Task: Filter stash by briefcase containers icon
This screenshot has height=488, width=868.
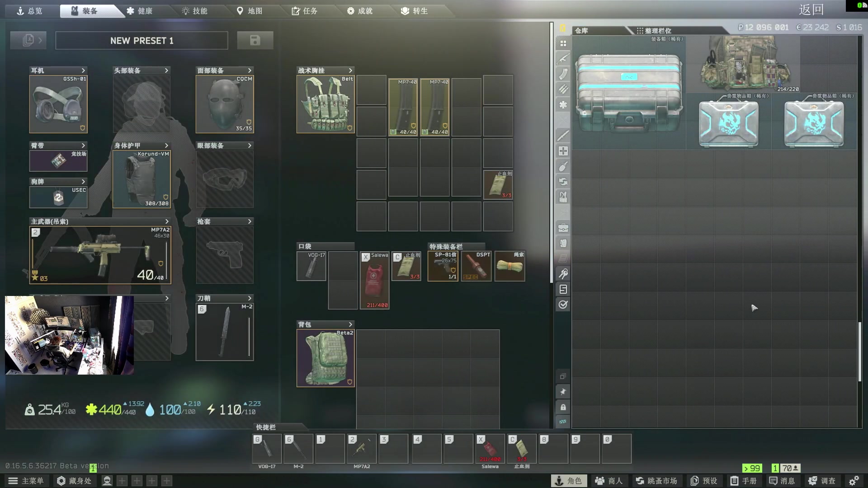Action: [x=563, y=228]
